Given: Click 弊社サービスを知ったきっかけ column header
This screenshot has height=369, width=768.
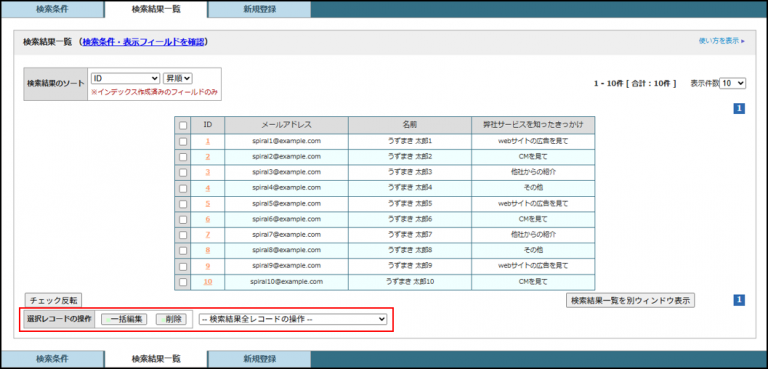Looking at the screenshot, I should [x=533, y=125].
